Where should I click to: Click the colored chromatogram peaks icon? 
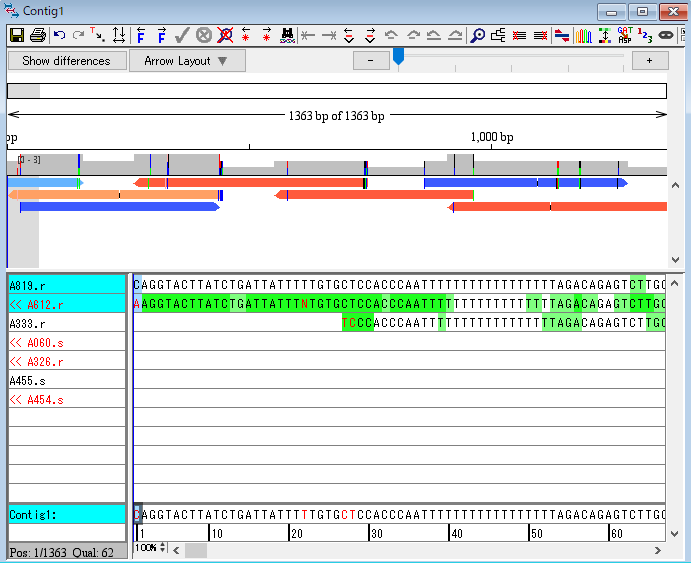[583, 35]
